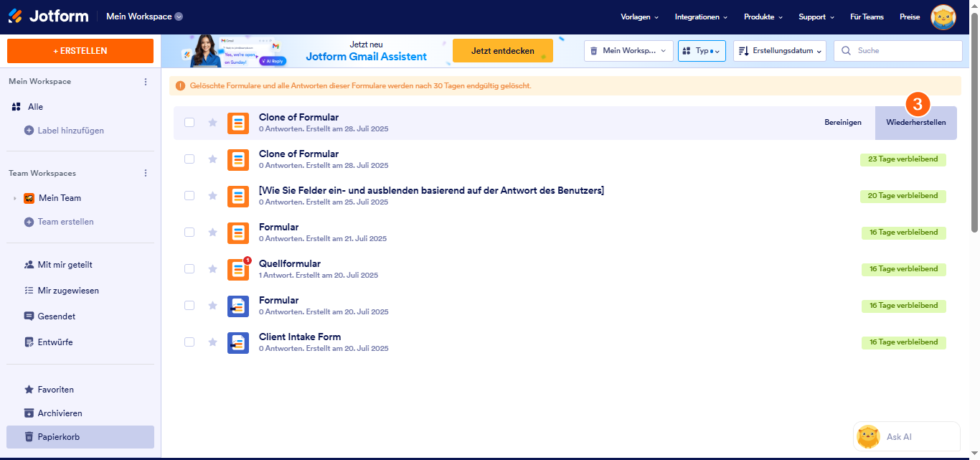Viewport: 980px width, 460px height.
Task: Star the Client Intake Form
Action: pyautogui.click(x=212, y=342)
